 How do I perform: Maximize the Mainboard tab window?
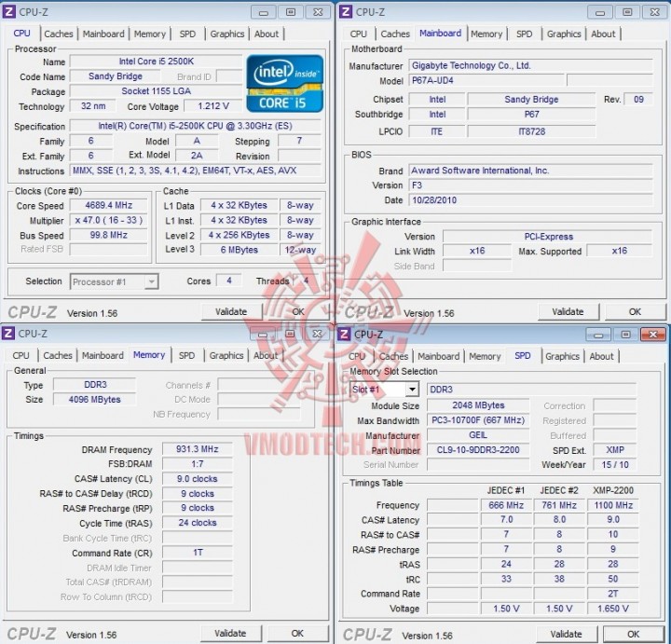click(x=627, y=12)
